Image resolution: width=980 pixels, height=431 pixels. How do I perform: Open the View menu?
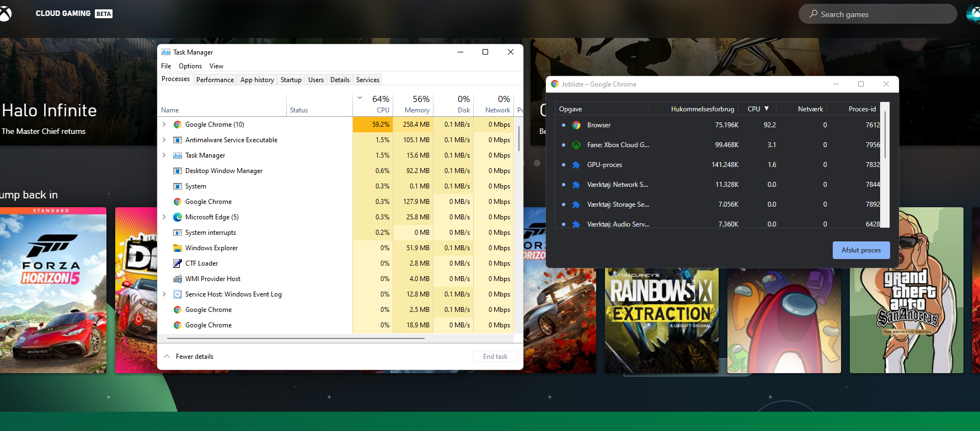pos(216,66)
